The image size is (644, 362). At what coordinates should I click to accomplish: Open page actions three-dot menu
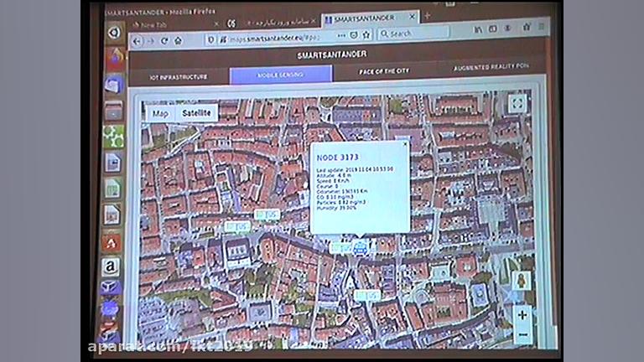coord(341,36)
